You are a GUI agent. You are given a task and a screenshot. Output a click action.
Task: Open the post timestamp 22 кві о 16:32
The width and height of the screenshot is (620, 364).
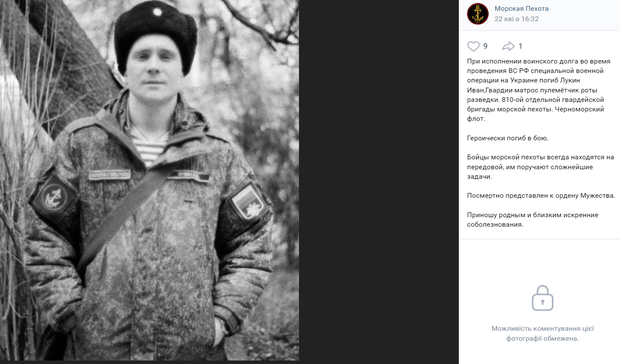pyautogui.click(x=517, y=19)
